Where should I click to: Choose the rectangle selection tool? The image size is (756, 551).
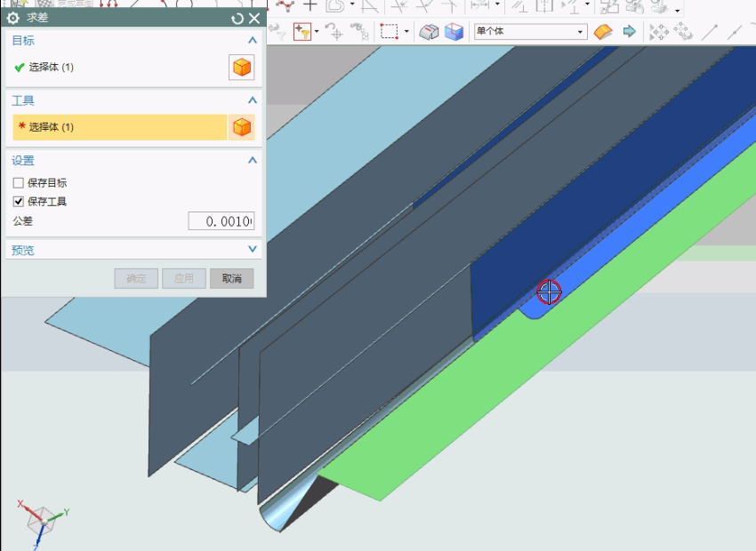[389, 32]
